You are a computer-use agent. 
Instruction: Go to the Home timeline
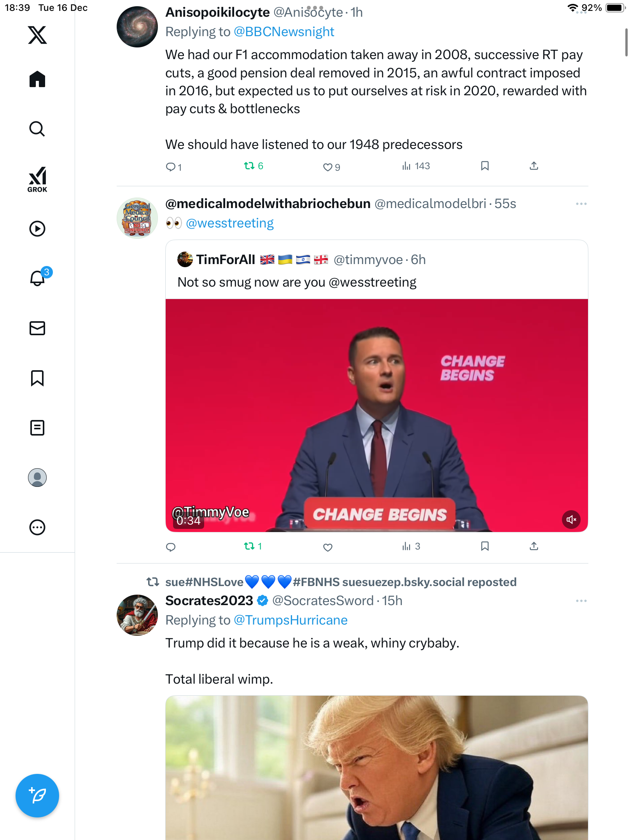pyautogui.click(x=37, y=79)
